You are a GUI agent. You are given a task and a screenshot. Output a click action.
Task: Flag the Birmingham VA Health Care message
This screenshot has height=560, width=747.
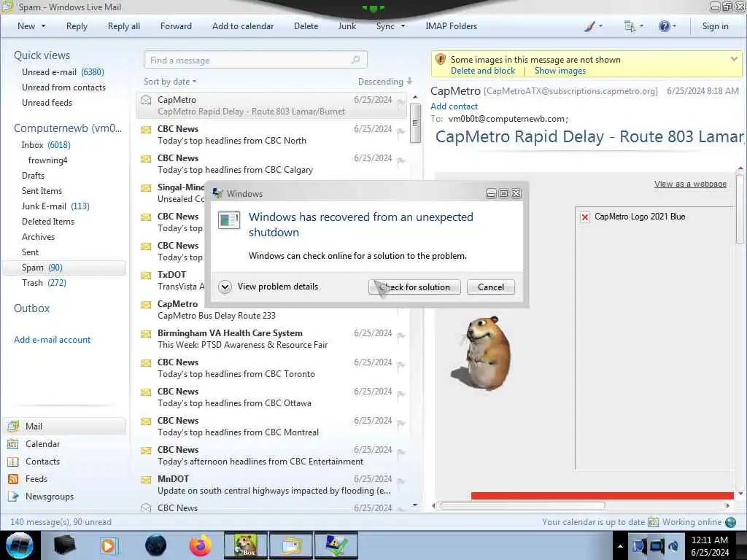(x=400, y=335)
